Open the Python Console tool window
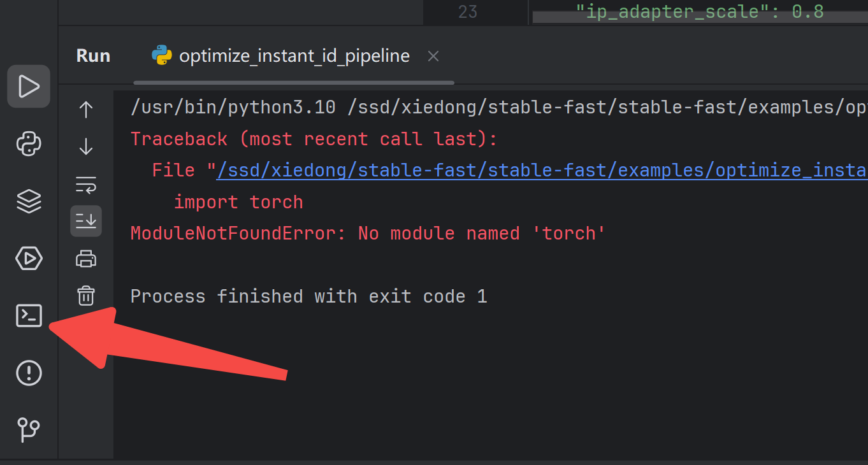The height and width of the screenshot is (465, 868). (x=29, y=144)
